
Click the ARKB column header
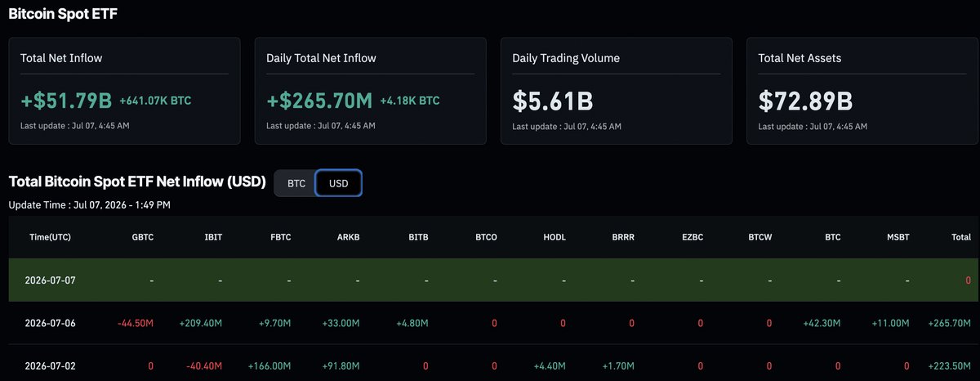click(x=349, y=237)
